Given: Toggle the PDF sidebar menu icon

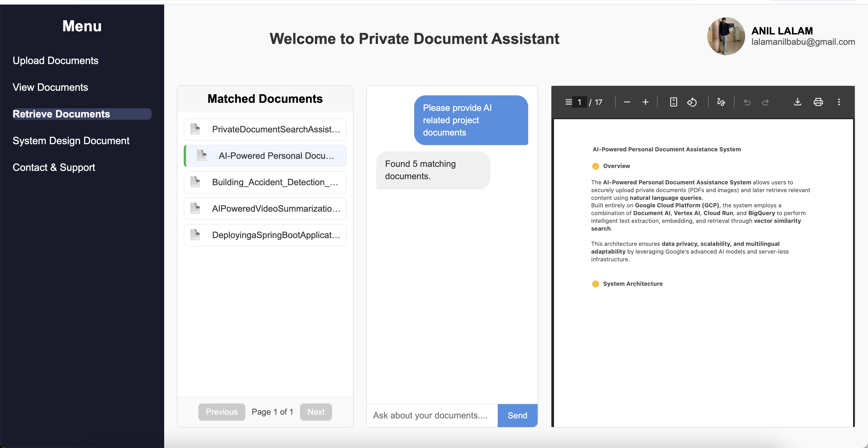Looking at the screenshot, I should (x=568, y=102).
